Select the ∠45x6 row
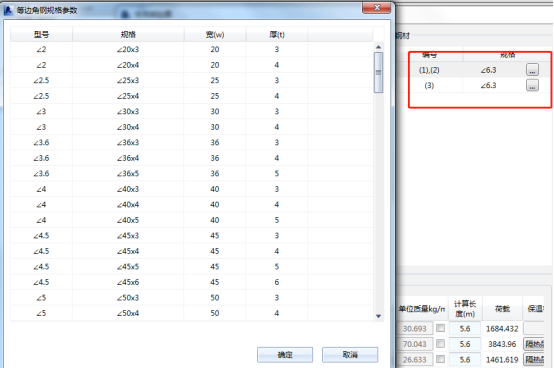The image size is (554, 368). (191, 282)
